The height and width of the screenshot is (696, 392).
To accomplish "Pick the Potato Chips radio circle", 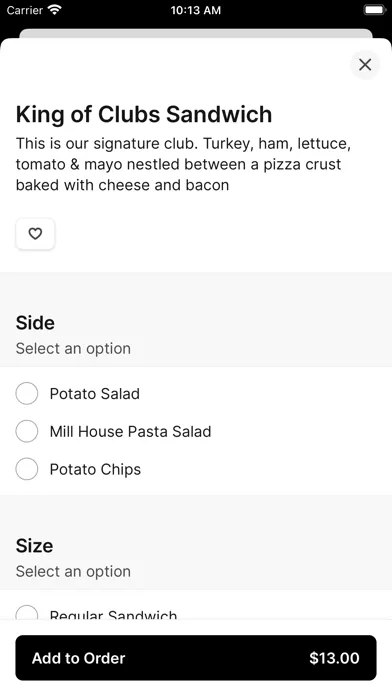I will pyautogui.click(x=27, y=469).
